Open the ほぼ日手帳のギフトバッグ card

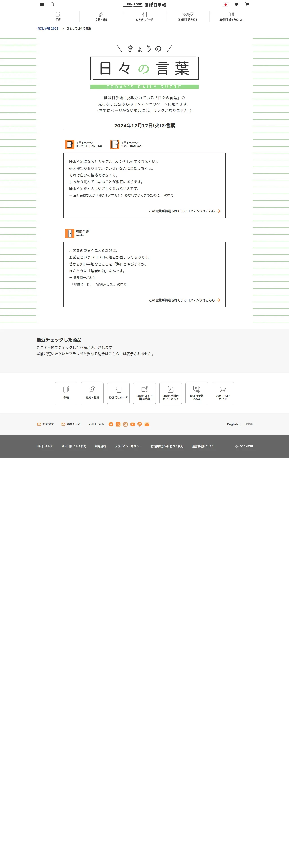coord(171,393)
